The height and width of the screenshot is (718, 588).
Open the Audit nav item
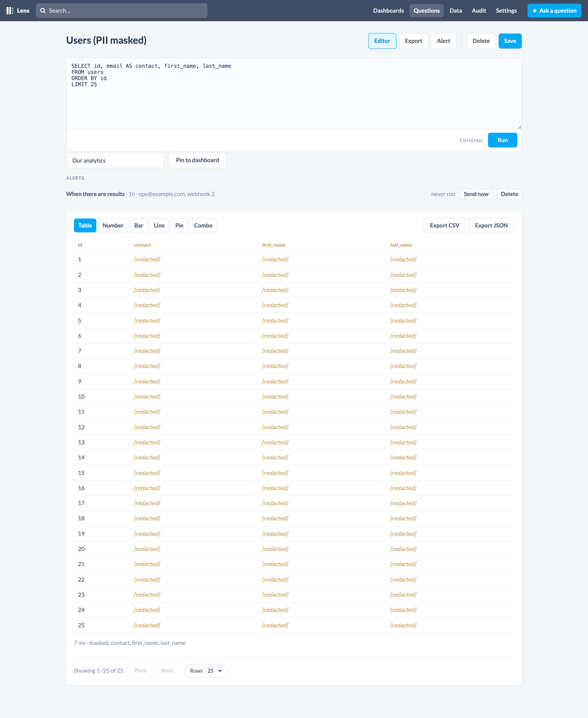coord(479,10)
